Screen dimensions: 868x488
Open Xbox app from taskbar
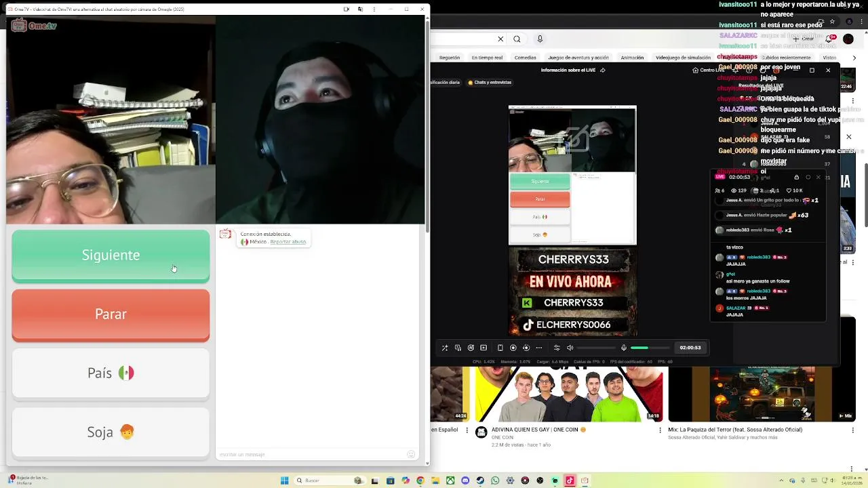click(450, 481)
